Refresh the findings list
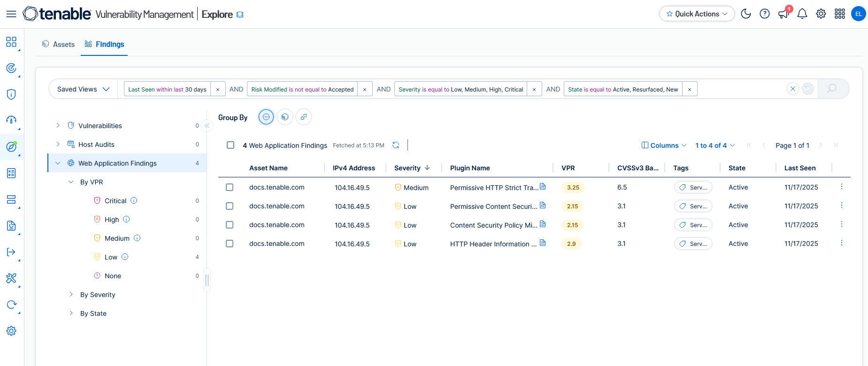This screenshot has height=366, width=868. click(x=396, y=145)
